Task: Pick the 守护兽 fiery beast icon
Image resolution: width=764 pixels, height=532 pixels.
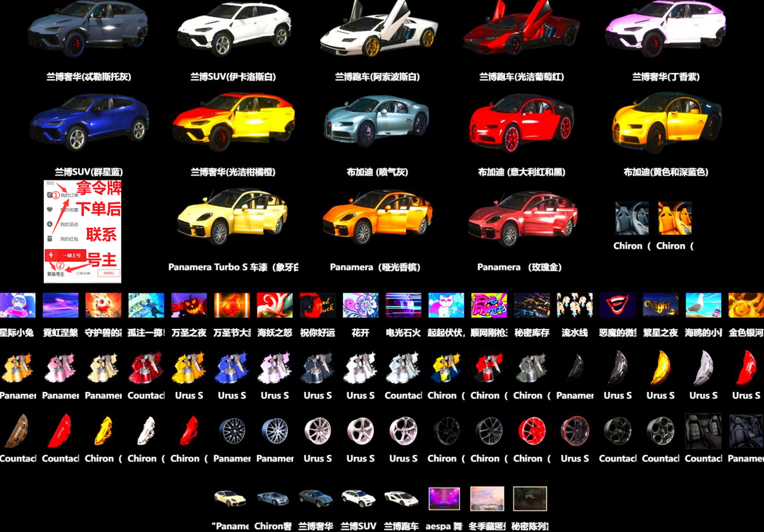Action: [103, 306]
